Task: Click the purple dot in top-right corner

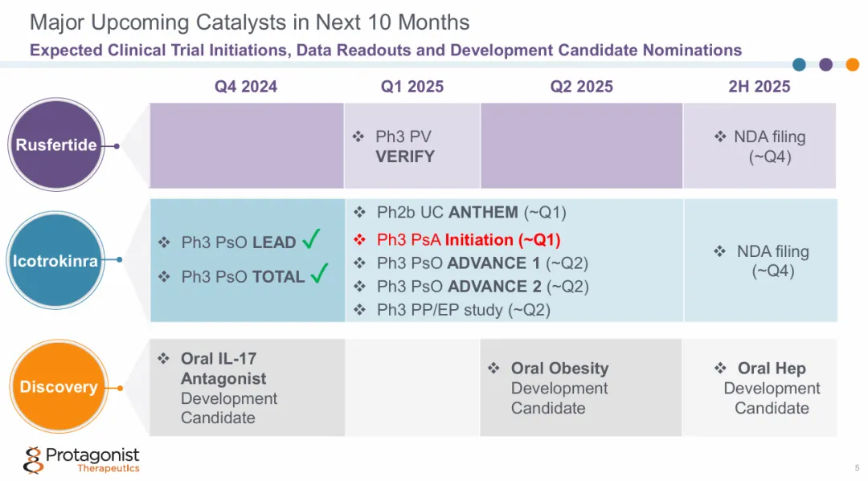Action: tap(825, 65)
